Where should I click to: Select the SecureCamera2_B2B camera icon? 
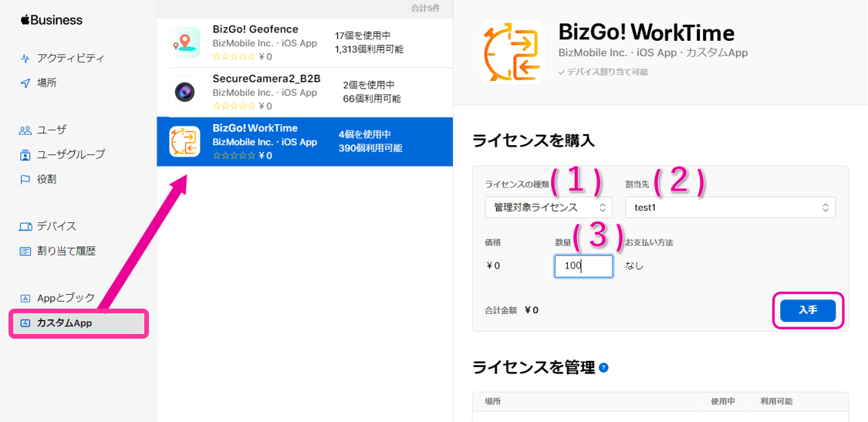pyautogui.click(x=184, y=93)
